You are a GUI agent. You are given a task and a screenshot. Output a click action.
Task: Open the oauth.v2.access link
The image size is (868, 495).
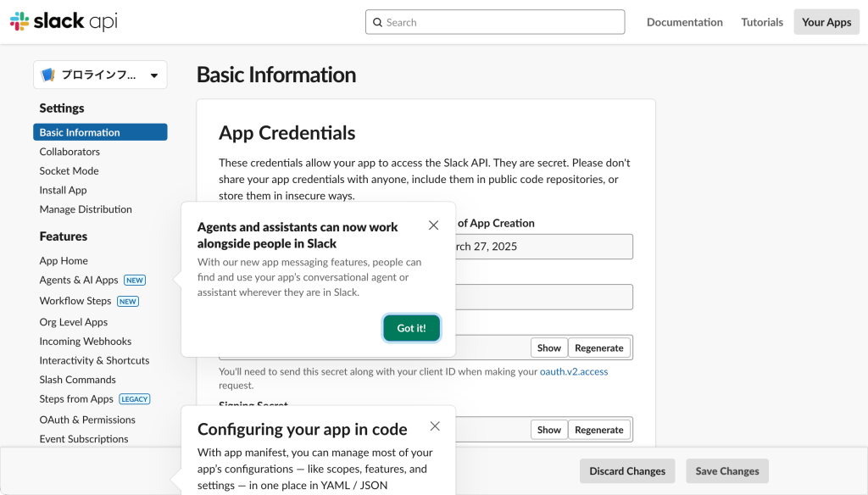[574, 371]
